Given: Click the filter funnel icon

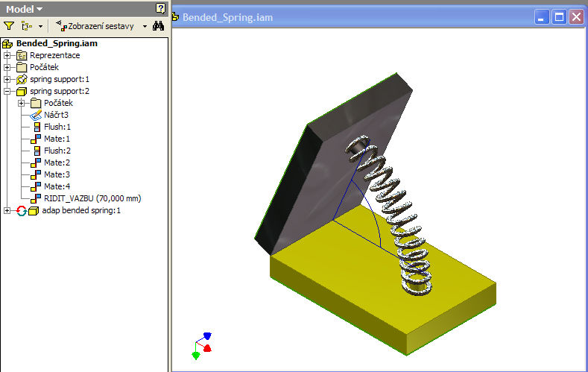Looking at the screenshot, I should point(9,25).
